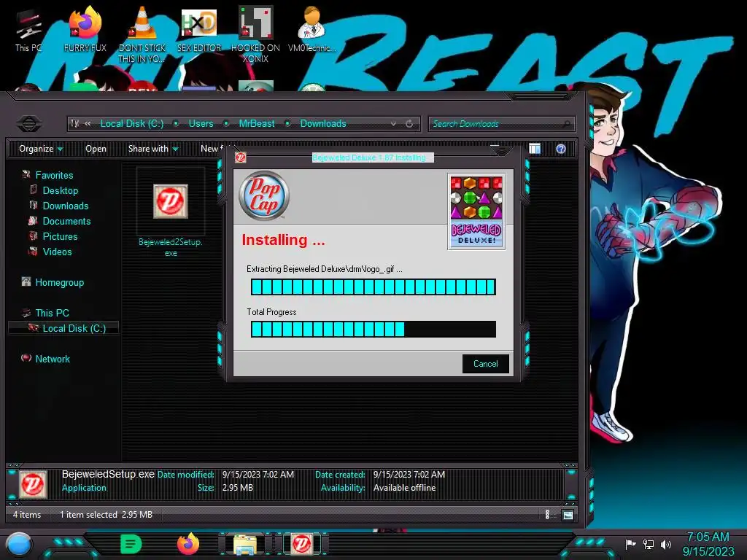747x560 pixels.
Task: Navigate to MrBeast breadcrumb
Action: tap(257, 124)
